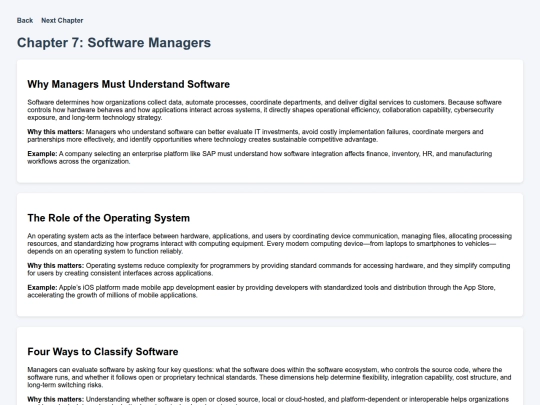Screen dimensions: 540x405
Task: Click the paragraph starting 'An operating system acts'
Action: tap(270, 243)
